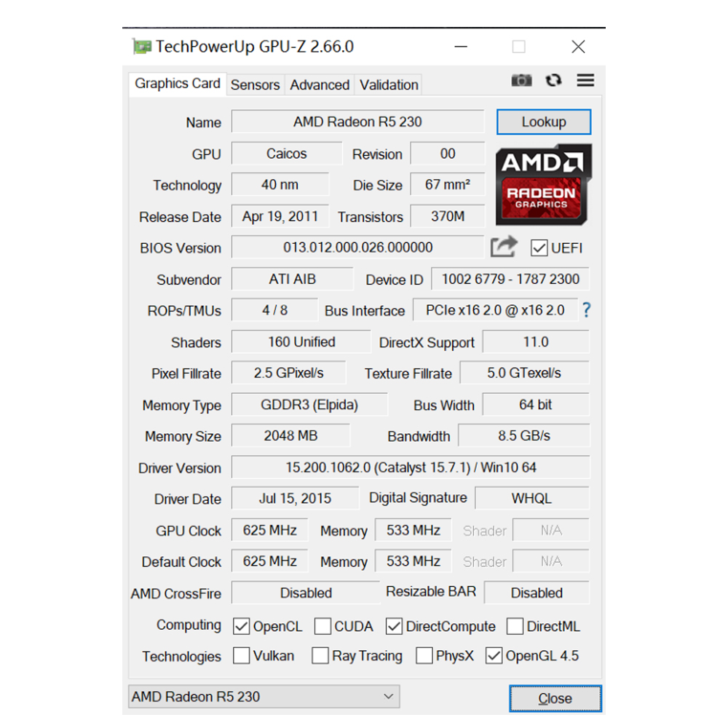
Task: Click the Transistors 370M value
Action: point(448,216)
